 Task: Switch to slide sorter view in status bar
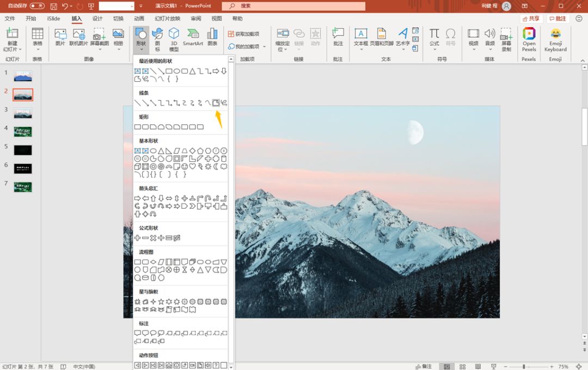(x=462, y=367)
